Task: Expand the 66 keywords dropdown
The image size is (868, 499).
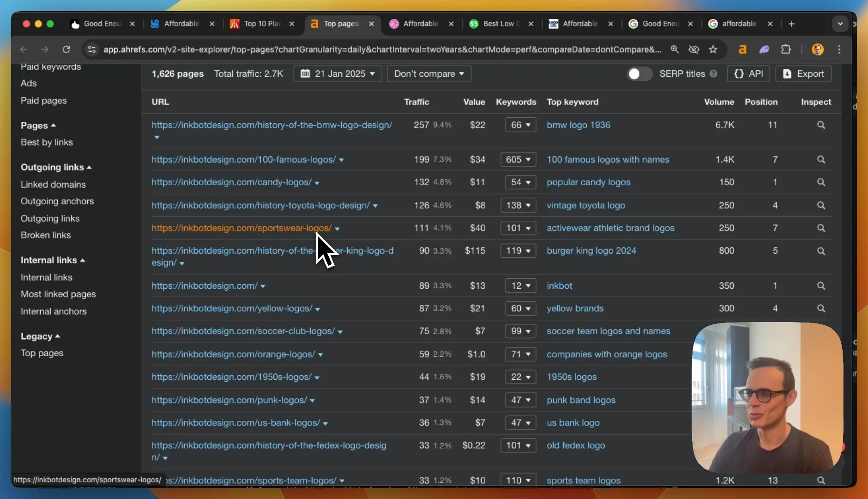Action: point(520,125)
